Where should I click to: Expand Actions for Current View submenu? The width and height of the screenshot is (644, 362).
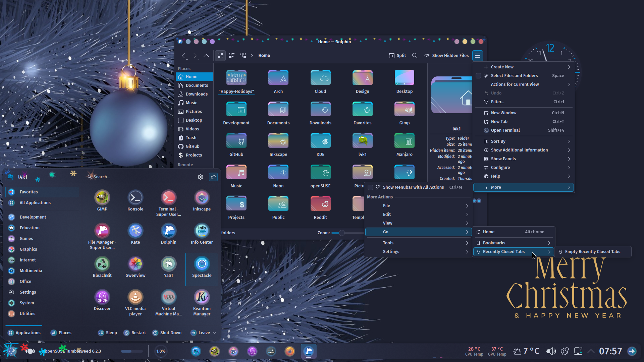click(524, 84)
